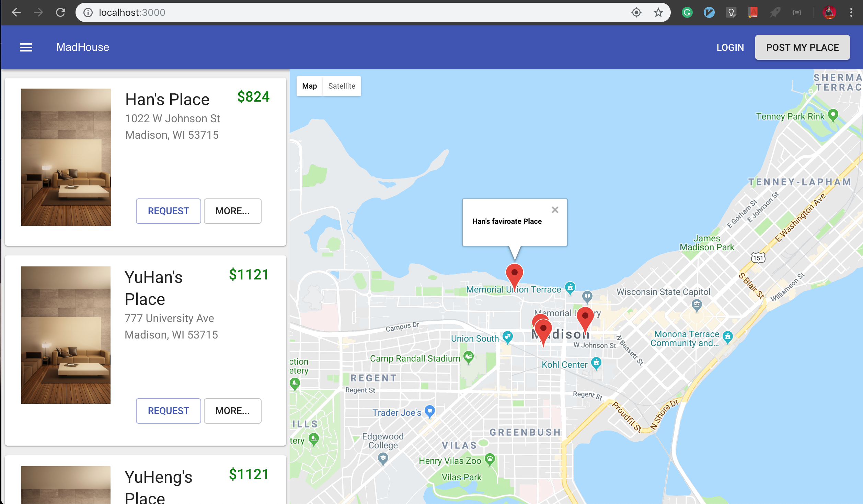Click Han's Place listing photo
This screenshot has width=863, height=504.
(66, 157)
